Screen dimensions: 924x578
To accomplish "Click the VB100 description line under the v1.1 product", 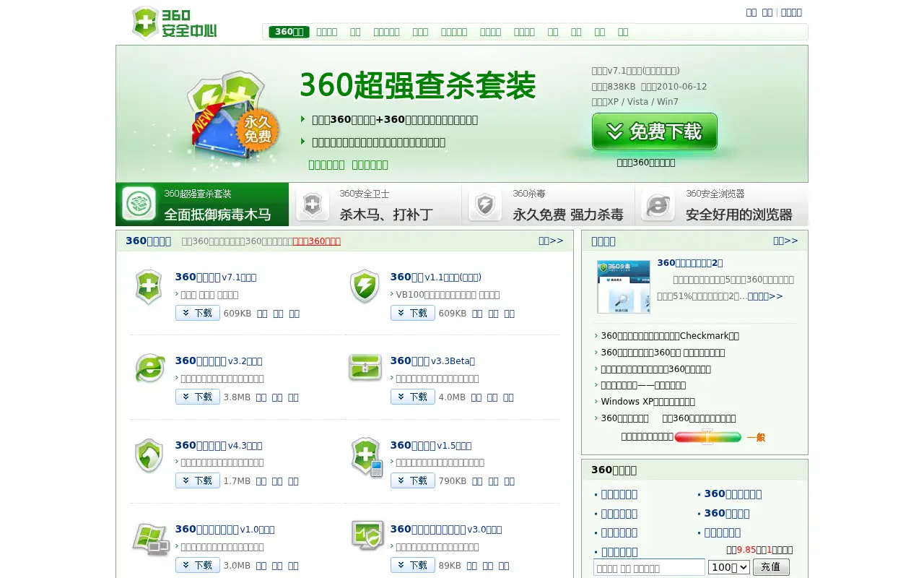I will click(x=448, y=295).
